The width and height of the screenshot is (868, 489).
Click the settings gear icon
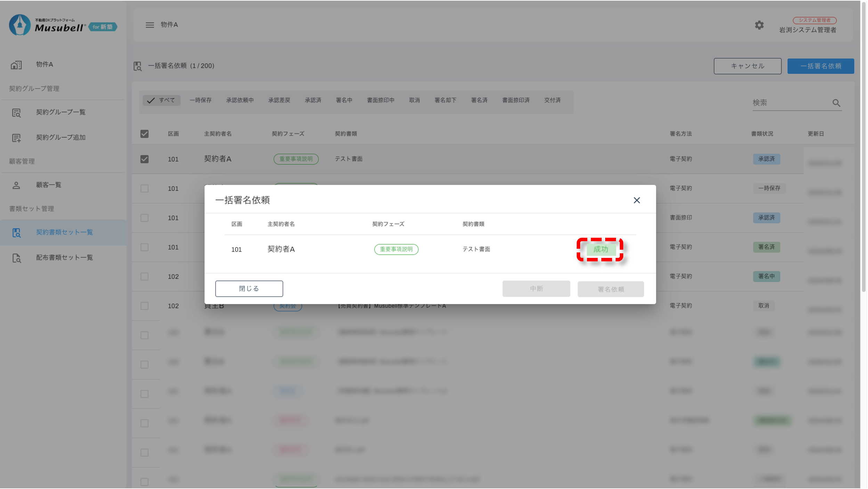tap(759, 25)
